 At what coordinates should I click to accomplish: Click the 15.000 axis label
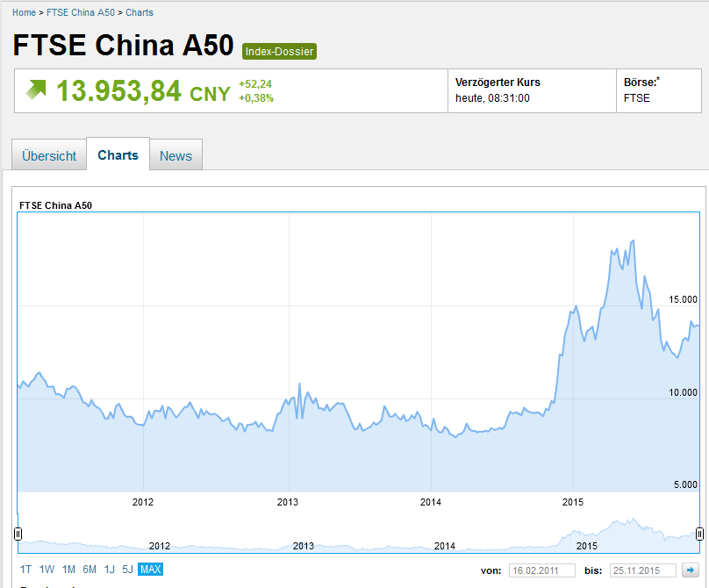(683, 299)
